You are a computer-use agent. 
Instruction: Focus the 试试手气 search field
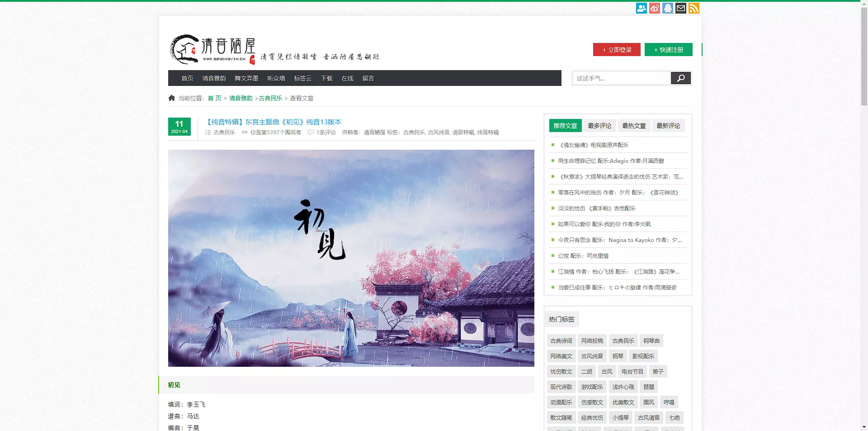click(621, 78)
